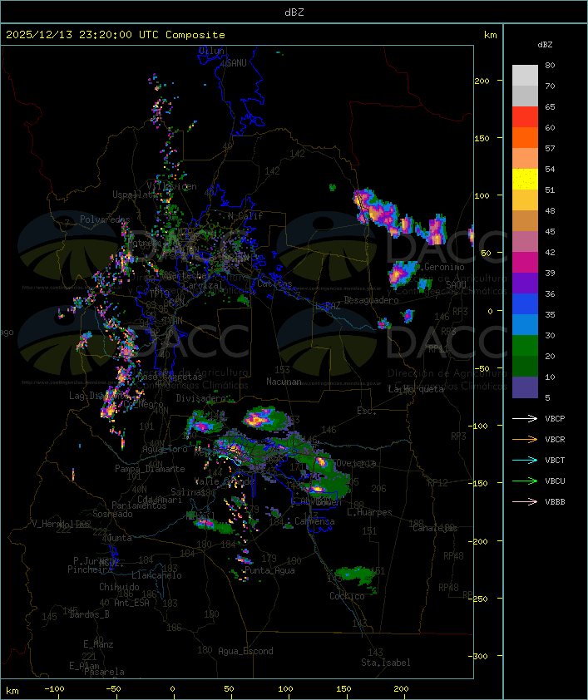The width and height of the screenshot is (588, 700).
Task: Click the Carmensa map label
Action: [314, 521]
